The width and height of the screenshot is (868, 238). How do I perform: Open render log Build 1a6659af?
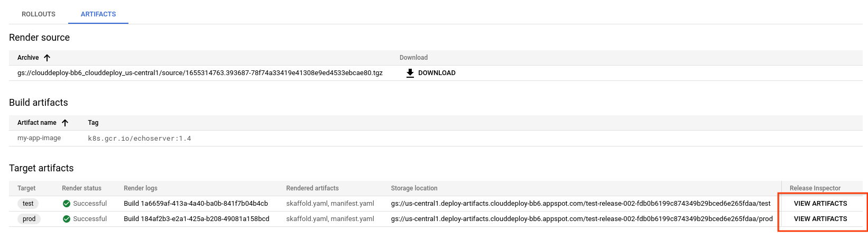(x=196, y=204)
